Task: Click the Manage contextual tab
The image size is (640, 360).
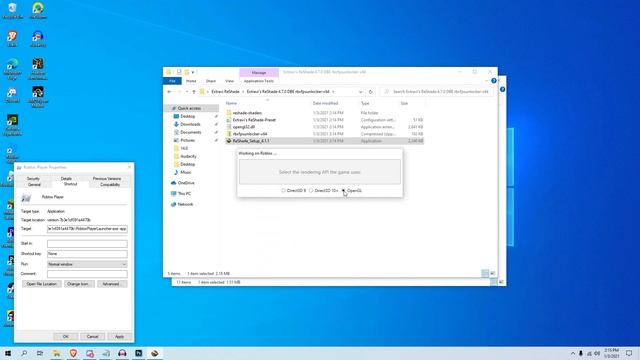Action: pyautogui.click(x=259, y=72)
